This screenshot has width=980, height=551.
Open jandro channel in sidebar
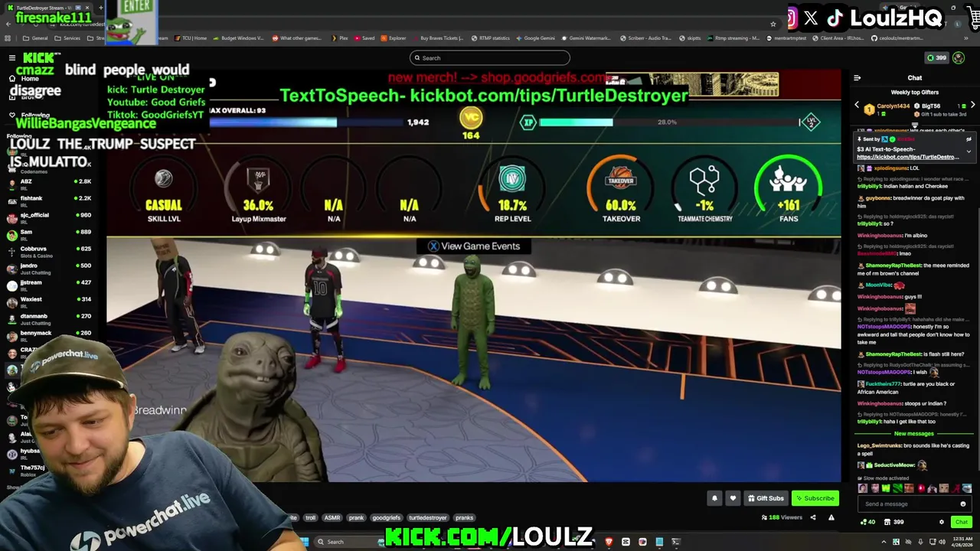pos(50,269)
